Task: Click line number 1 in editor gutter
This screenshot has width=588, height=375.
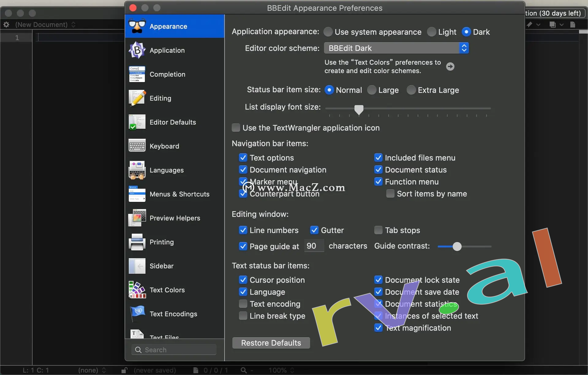Action: tap(17, 37)
